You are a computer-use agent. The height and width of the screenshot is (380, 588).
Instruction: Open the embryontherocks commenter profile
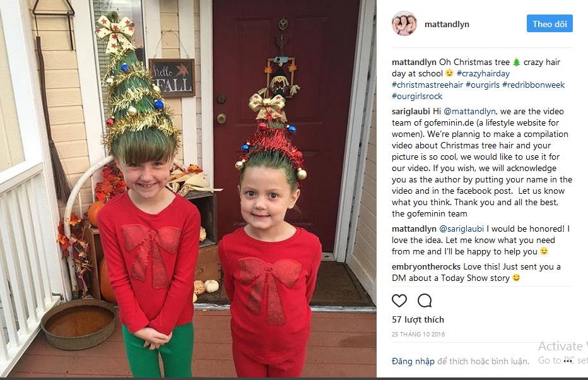point(426,267)
